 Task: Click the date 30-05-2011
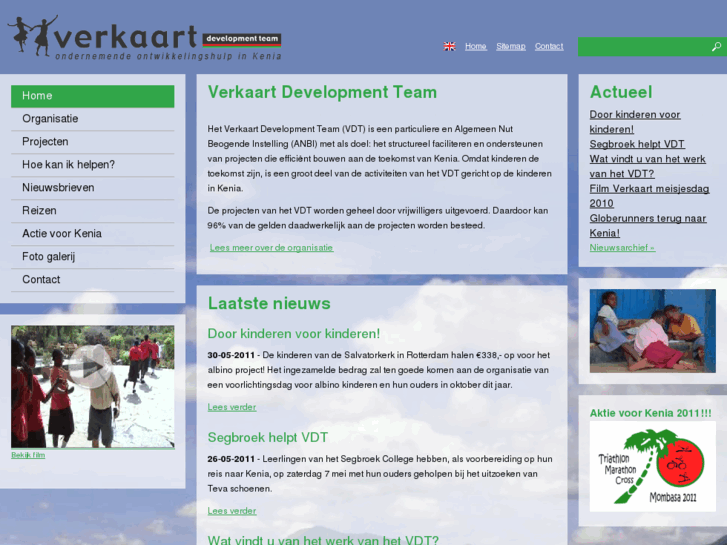coord(231,355)
